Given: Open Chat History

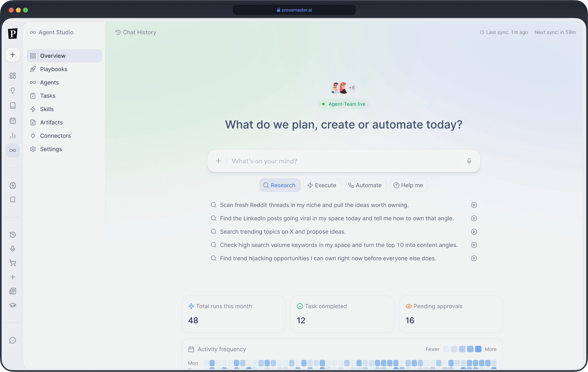Looking at the screenshot, I should (x=136, y=32).
